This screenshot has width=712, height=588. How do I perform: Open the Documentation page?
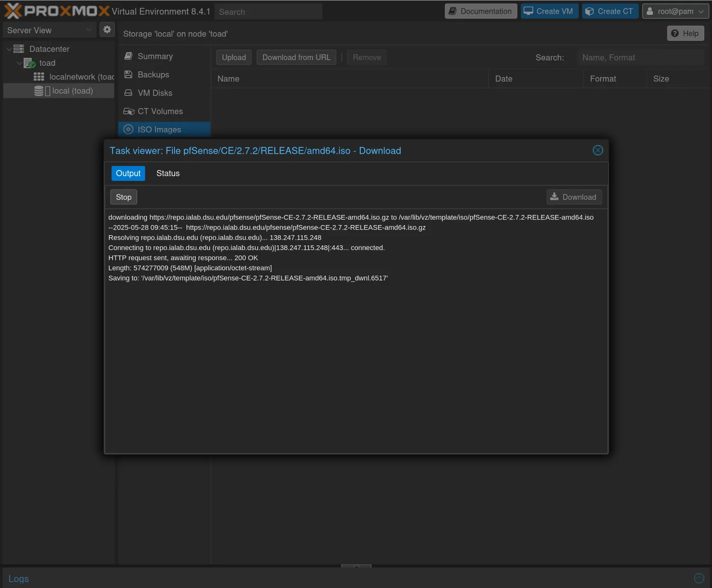[481, 11]
